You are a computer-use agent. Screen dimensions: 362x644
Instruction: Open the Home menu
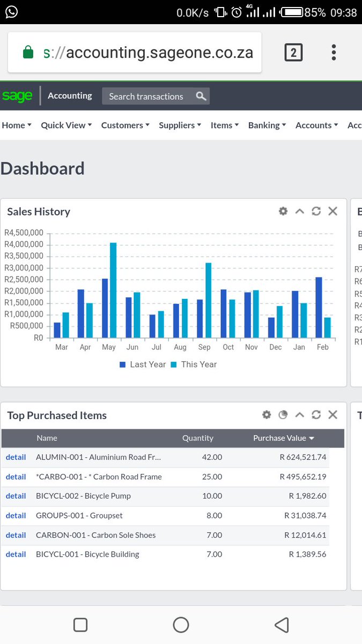point(17,125)
